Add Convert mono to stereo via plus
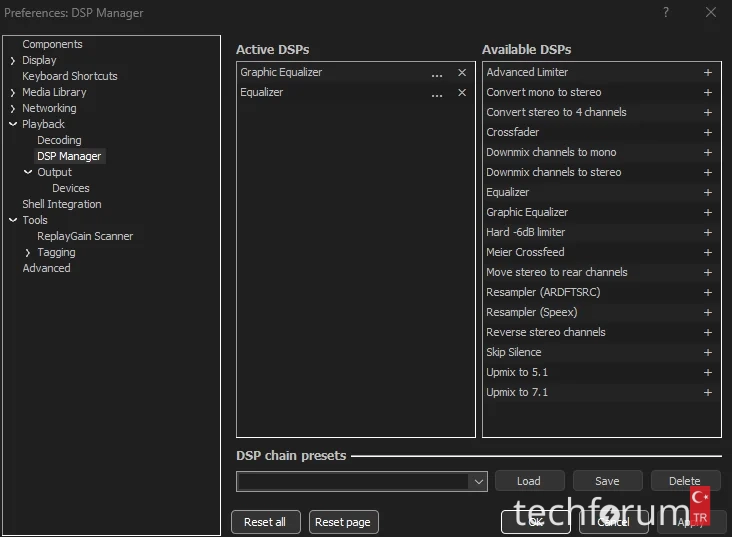 708,92
